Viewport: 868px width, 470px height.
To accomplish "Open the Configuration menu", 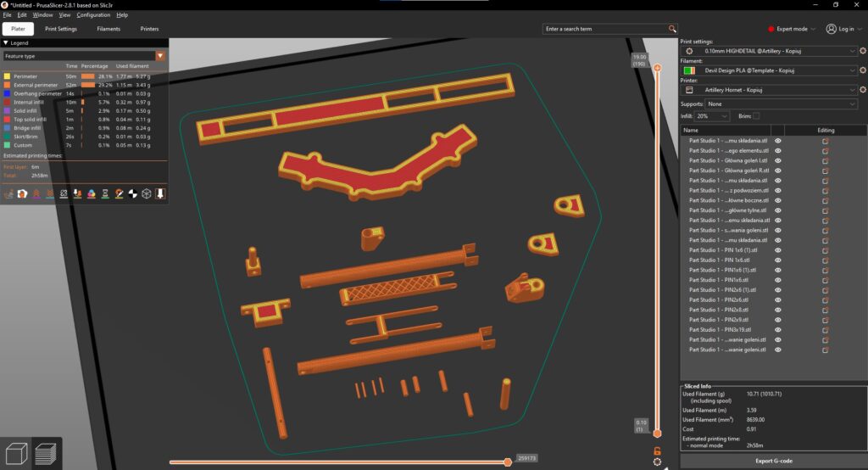I will (93, 15).
